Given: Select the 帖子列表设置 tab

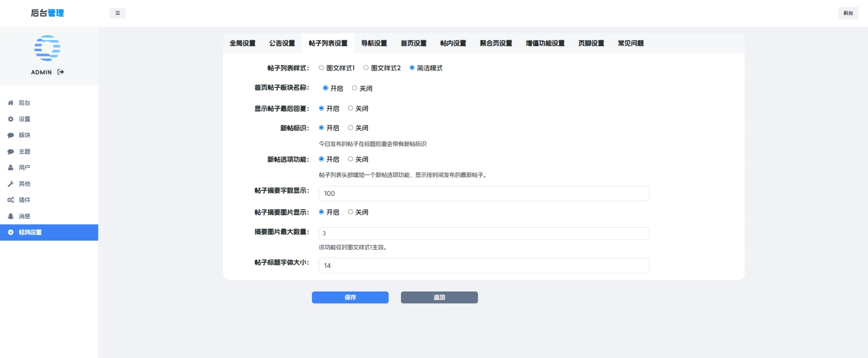Looking at the screenshot, I should [328, 43].
